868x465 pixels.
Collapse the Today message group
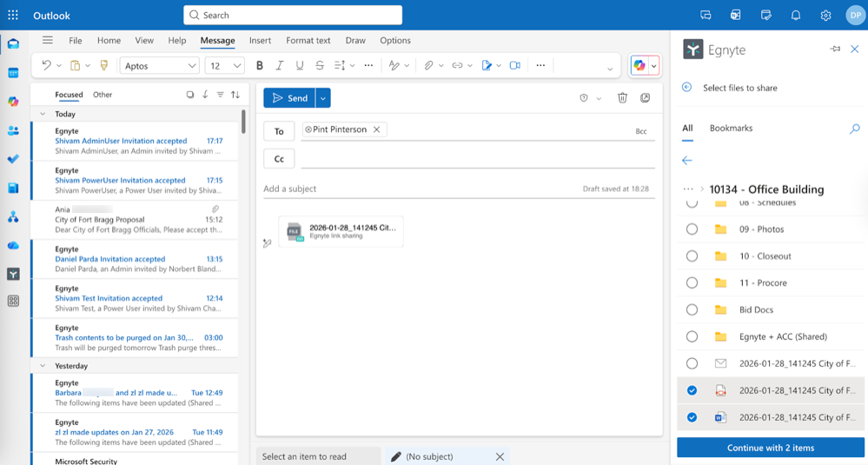pos(43,114)
